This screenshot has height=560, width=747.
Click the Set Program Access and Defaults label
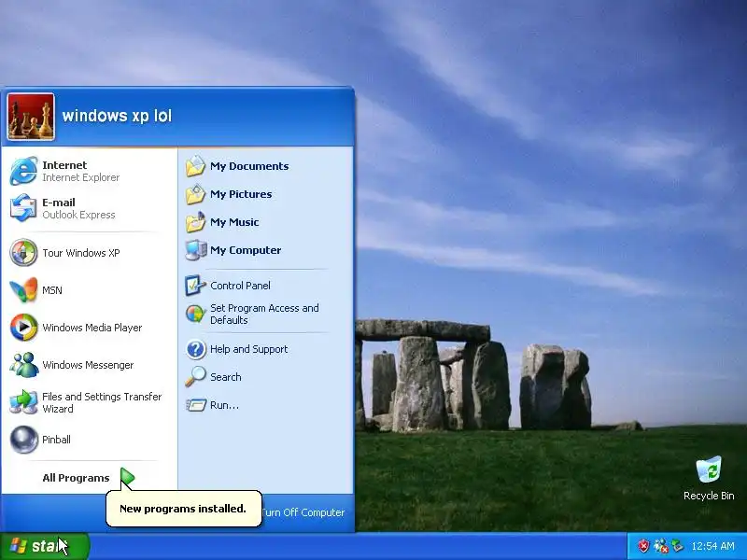(264, 315)
